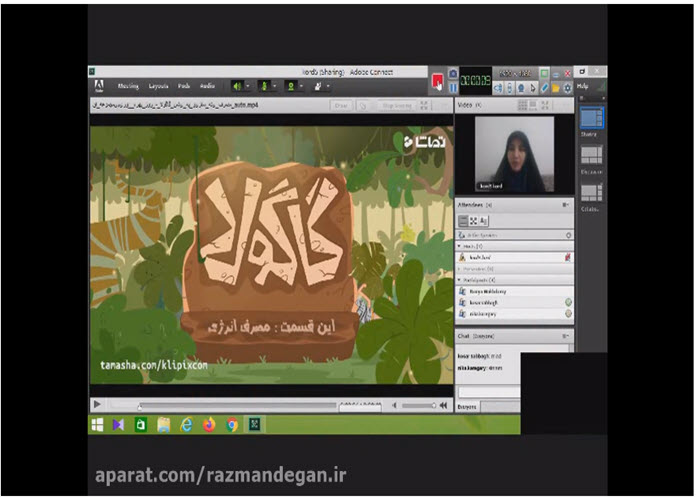Click the recorder mouse click effects icon
This screenshot has height=498, width=696.
(510, 88)
